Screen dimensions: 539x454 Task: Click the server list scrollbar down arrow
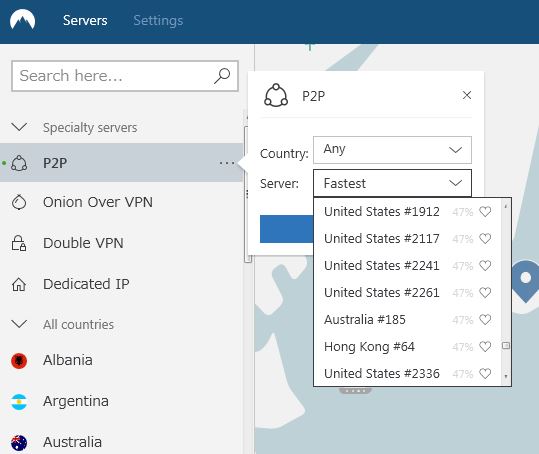click(506, 376)
